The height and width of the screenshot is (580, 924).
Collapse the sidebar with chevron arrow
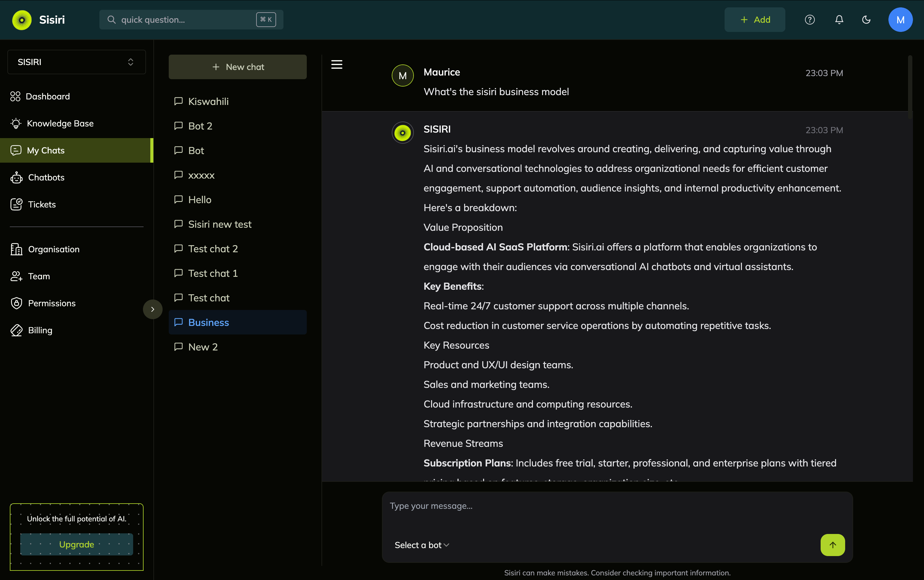(x=152, y=309)
